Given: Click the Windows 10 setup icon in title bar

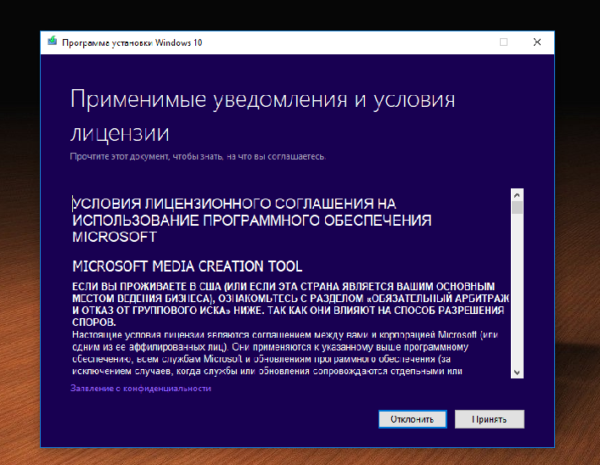Looking at the screenshot, I should (x=52, y=41).
